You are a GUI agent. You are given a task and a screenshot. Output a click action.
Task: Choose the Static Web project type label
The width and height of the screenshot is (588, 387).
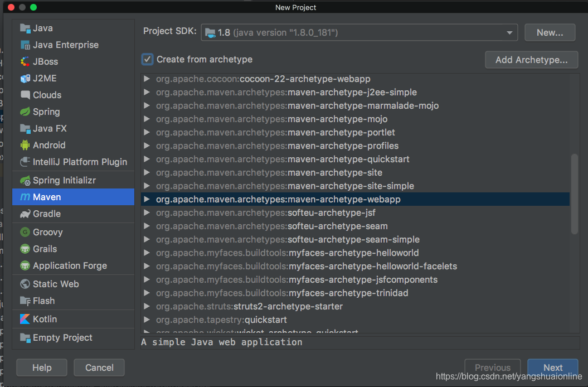pyautogui.click(x=56, y=284)
